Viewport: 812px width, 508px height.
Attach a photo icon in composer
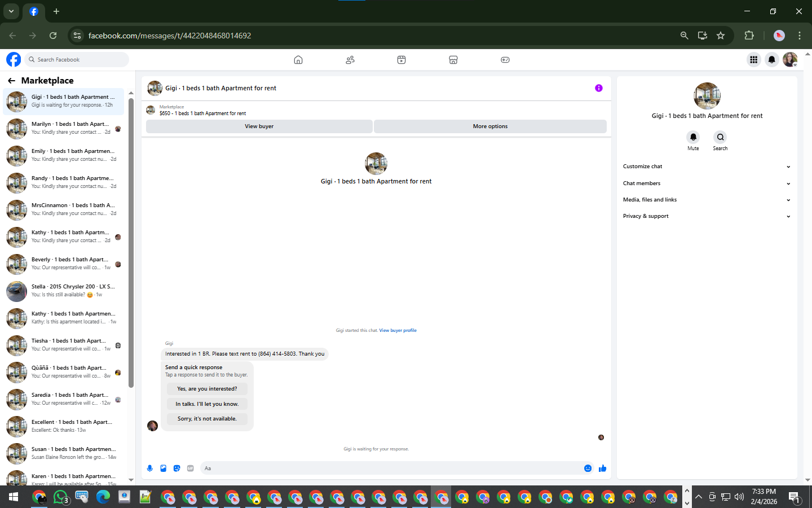[x=164, y=468]
